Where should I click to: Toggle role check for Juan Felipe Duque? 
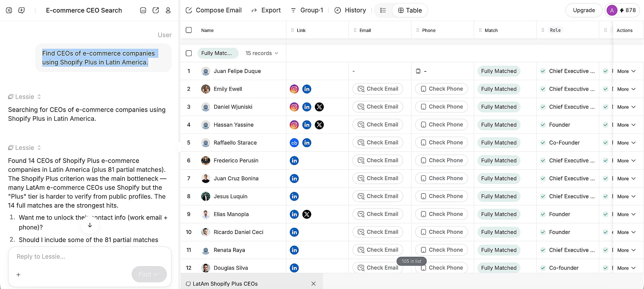(x=543, y=71)
